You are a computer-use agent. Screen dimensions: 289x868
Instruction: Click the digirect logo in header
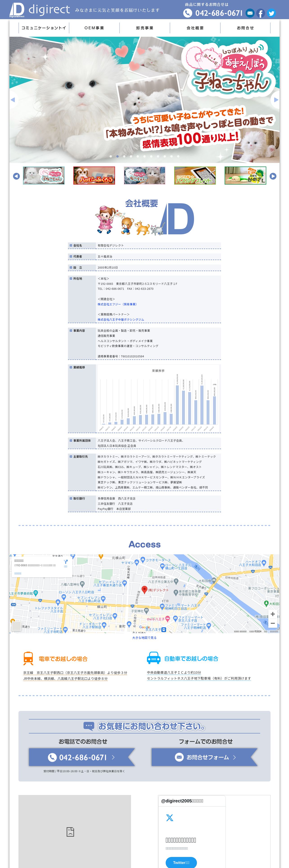pyautogui.click(x=40, y=10)
